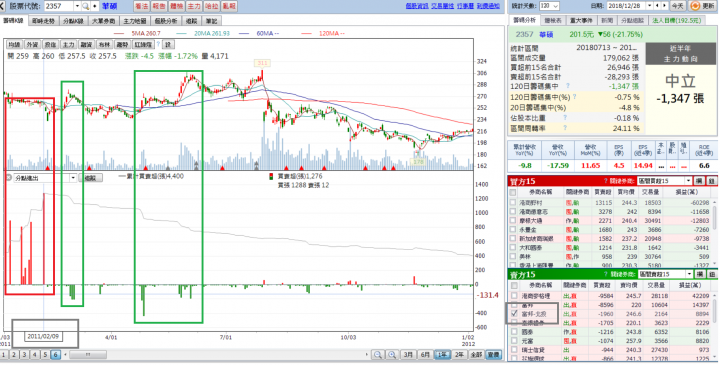Click the orange refresh 更新 button
This screenshot has height=365, width=720.
702,6
